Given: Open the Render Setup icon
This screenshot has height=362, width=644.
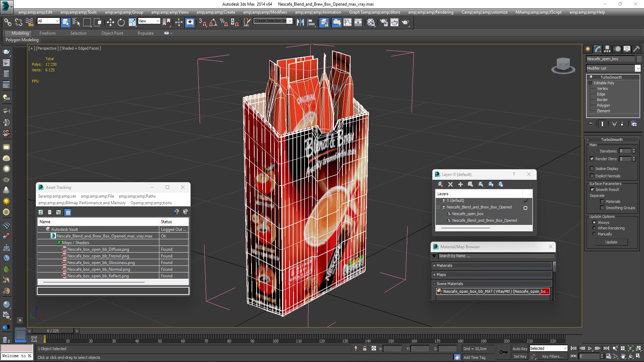Looking at the screenshot, I should 384,22.
